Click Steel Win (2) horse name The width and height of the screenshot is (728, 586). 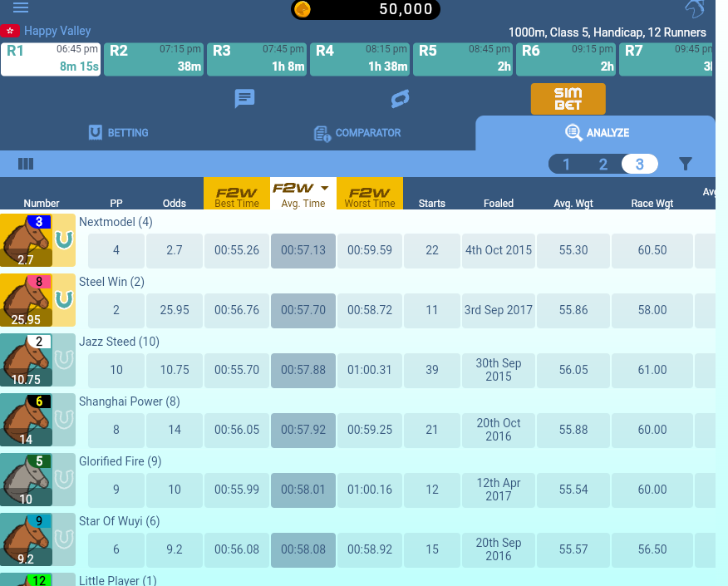pos(111,282)
